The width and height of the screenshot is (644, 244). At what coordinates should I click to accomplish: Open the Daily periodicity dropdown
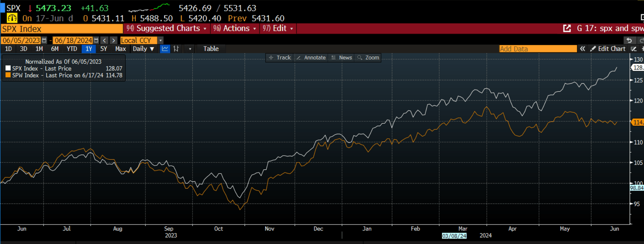pyautogui.click(x=143, y=49)
